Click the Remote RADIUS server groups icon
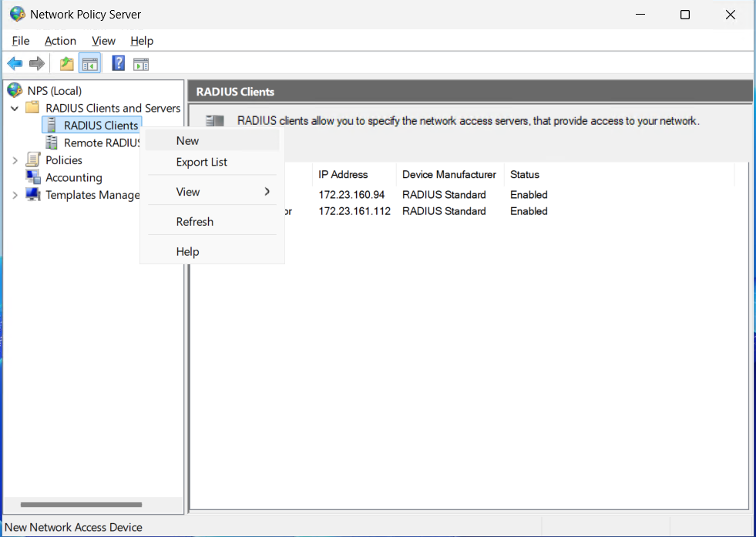Viewport: 756px width, 537px height. 52,143
